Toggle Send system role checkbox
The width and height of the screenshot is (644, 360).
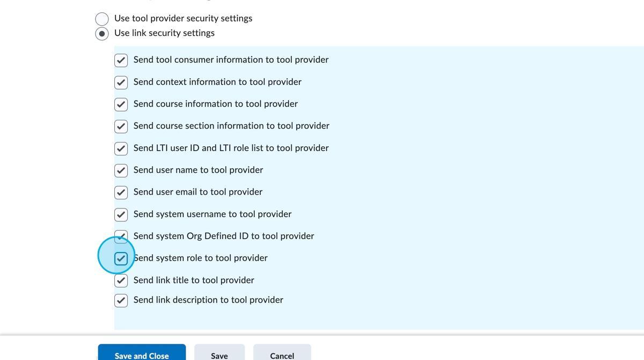point(121,258)
